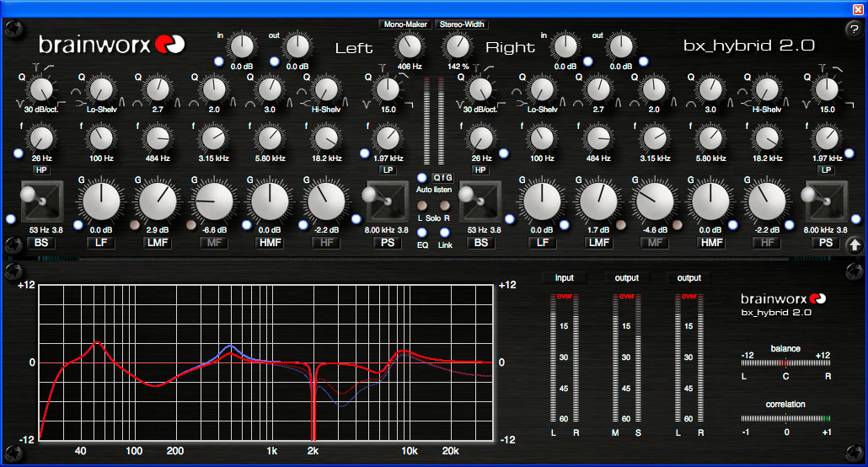The image size is (868, 467).
Task: Click Left 484 Hz frequency knob
Action: [158, 138]
